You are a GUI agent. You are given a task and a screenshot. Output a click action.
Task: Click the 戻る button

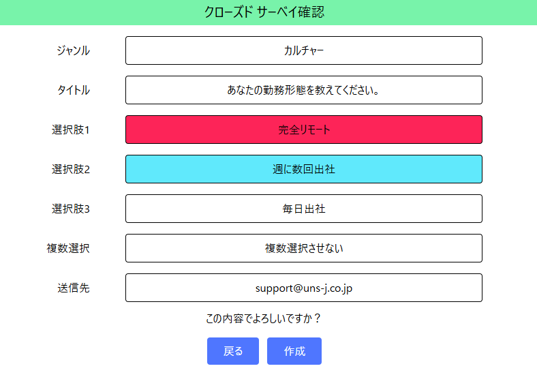tap(233, 351)
